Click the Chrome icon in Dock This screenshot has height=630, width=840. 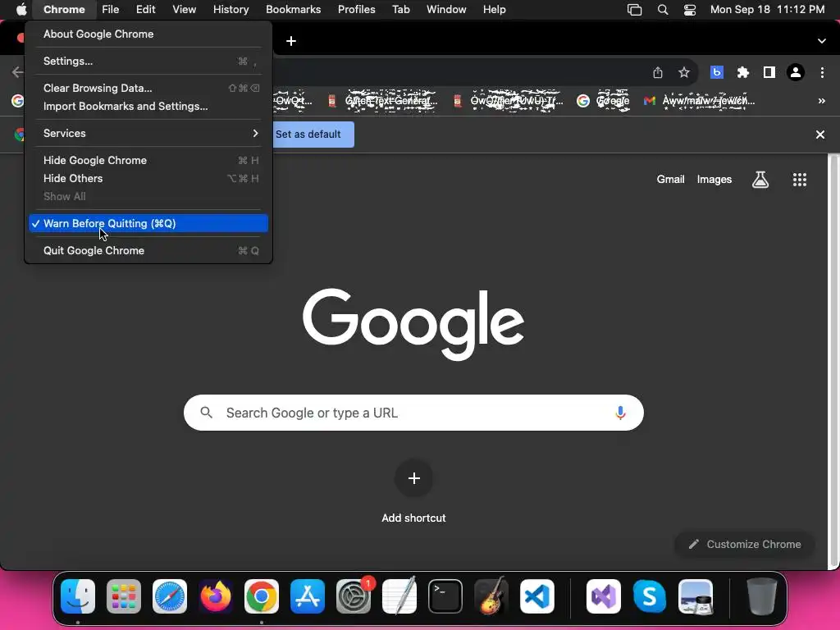(x=262, y=596)
